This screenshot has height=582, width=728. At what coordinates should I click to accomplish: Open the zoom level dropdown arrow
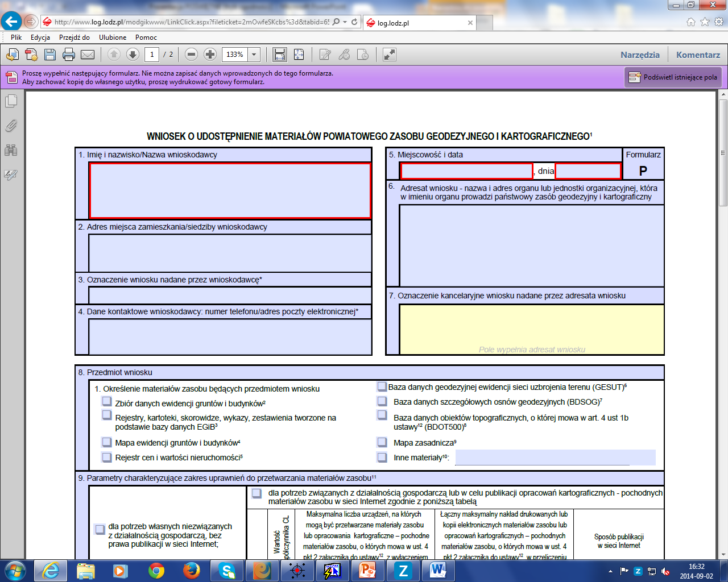(254, 55)
